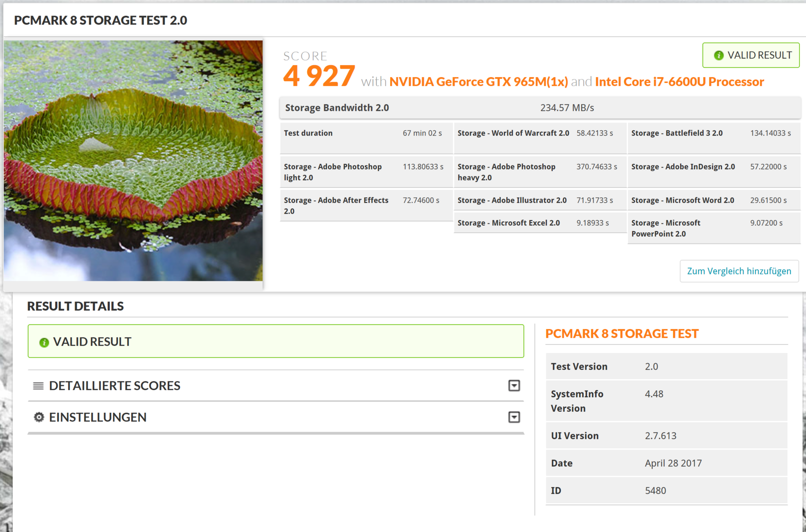Select the SystemInfo Version value 4.48

click(x=654, y=394)
